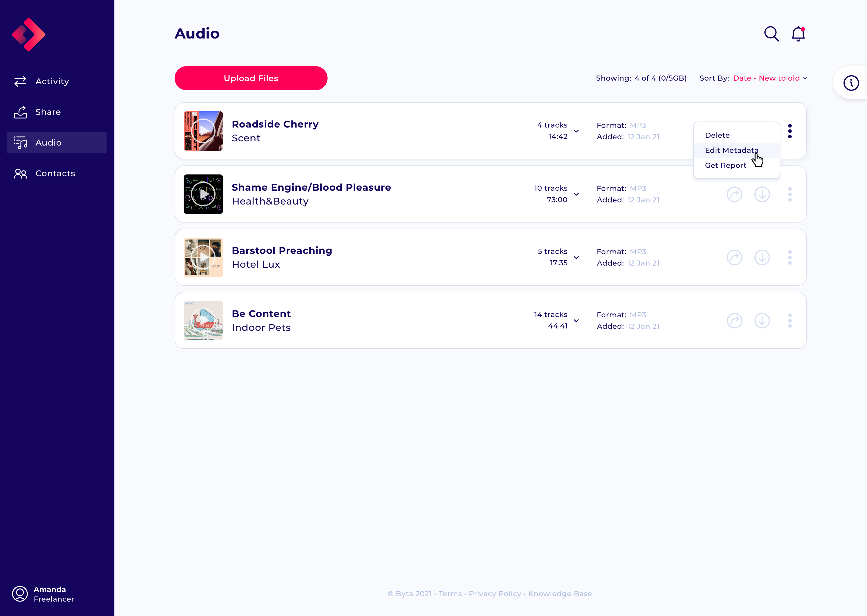The width and height of the screenshot is (867, 616).
Task: Click Upload Files button
Action: (x=250, y=78)
